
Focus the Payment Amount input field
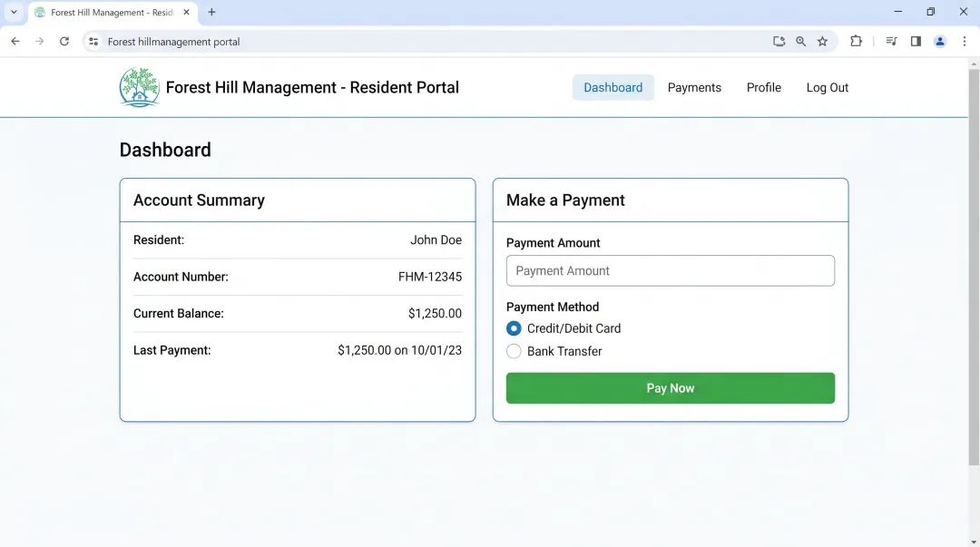[x=670, y=270]
